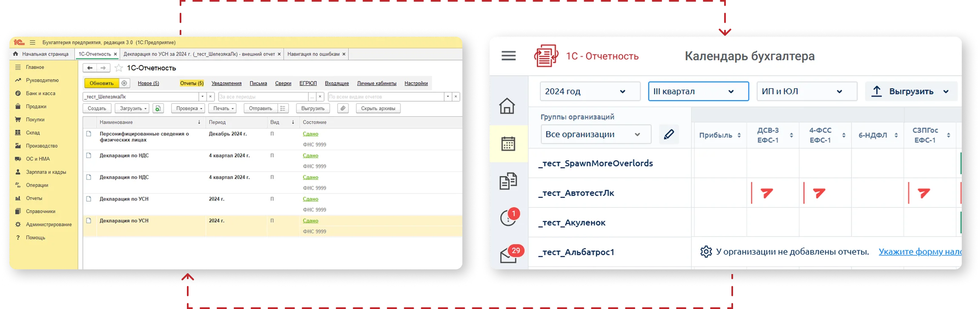Click the paperclip attachment icon in the toolbar
980x309 pixels.
point(343,109)
